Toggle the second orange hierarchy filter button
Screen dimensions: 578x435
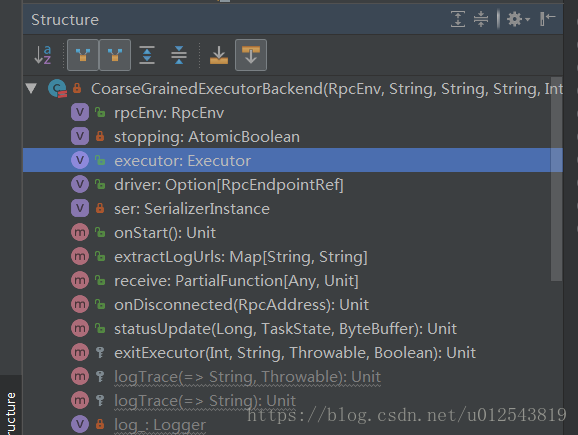pyautogui.click(x=115, y=55)
